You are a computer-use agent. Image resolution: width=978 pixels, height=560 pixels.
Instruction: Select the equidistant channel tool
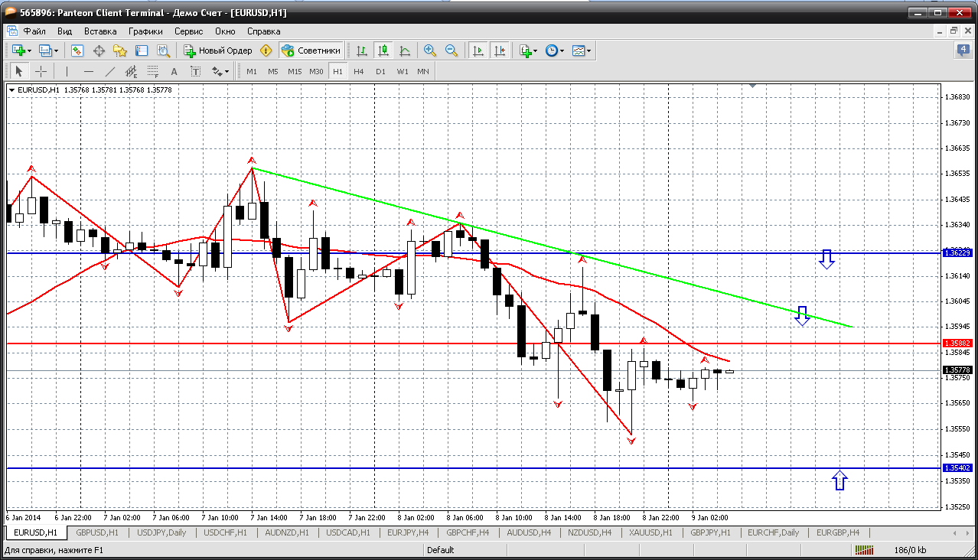(x=131, y=71)
